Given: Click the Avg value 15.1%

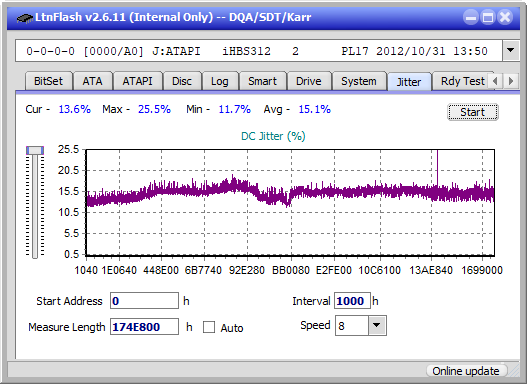Looking at the screenshot, I should pos(315,109).
